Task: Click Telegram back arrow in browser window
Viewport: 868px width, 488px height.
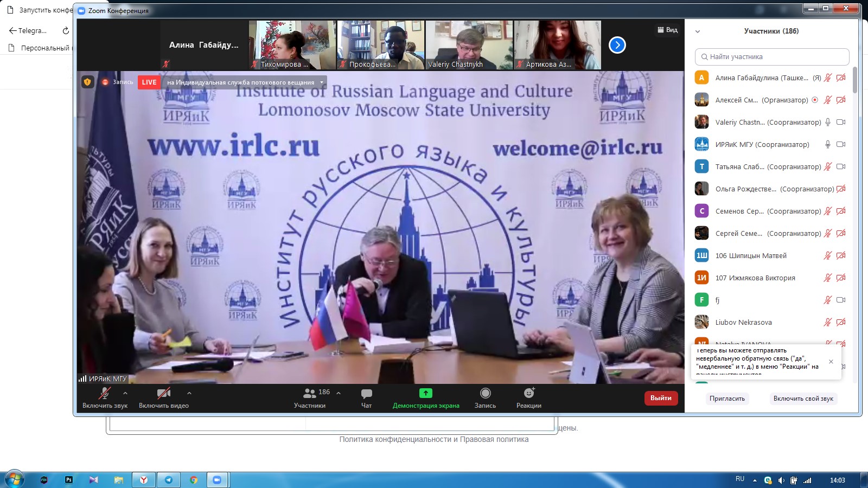Action: tap(12, 31)
